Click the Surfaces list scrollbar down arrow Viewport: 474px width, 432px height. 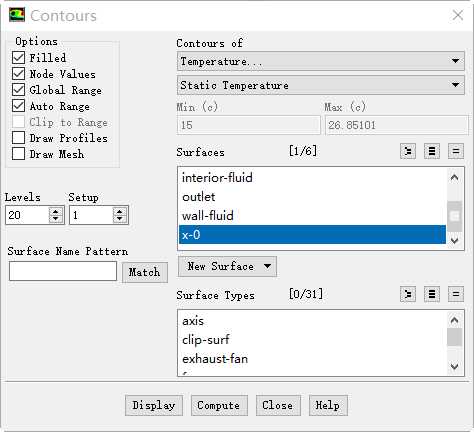point(454,240)
